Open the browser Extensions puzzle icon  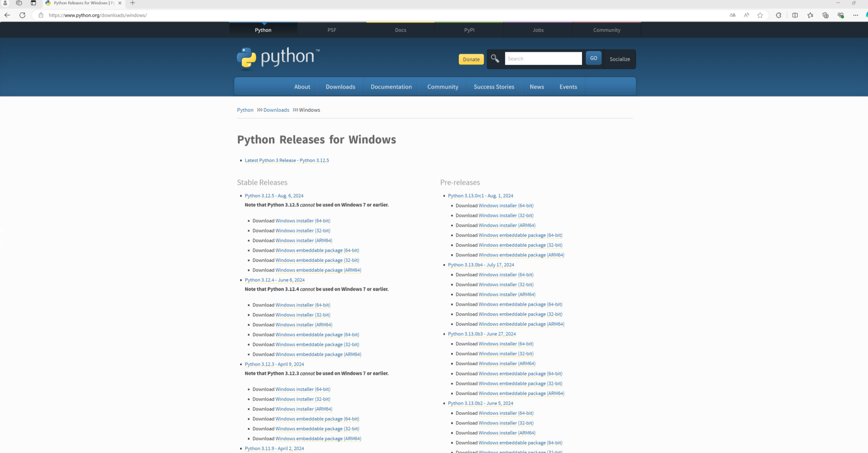click(778, 15)
